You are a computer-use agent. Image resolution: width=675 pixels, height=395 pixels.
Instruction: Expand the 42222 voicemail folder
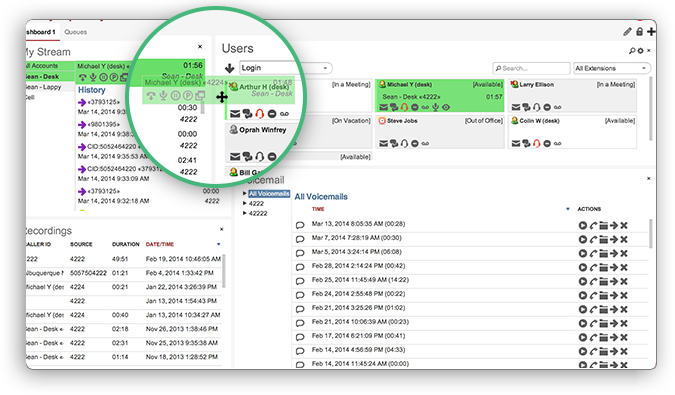click(x=245, y=213)
